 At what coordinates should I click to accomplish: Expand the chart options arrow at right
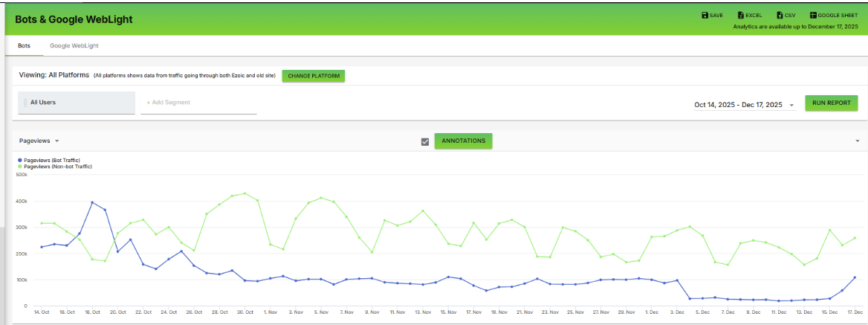click(x=858, y=141)
